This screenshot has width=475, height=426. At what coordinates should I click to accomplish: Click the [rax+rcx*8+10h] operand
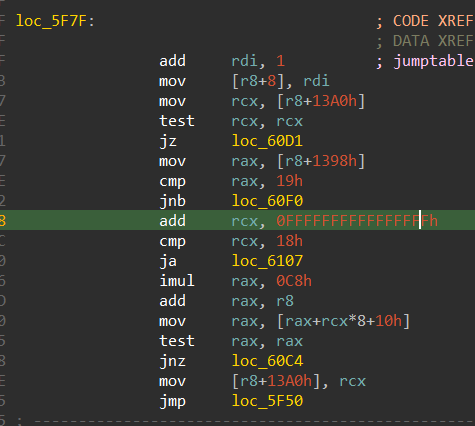343,321
